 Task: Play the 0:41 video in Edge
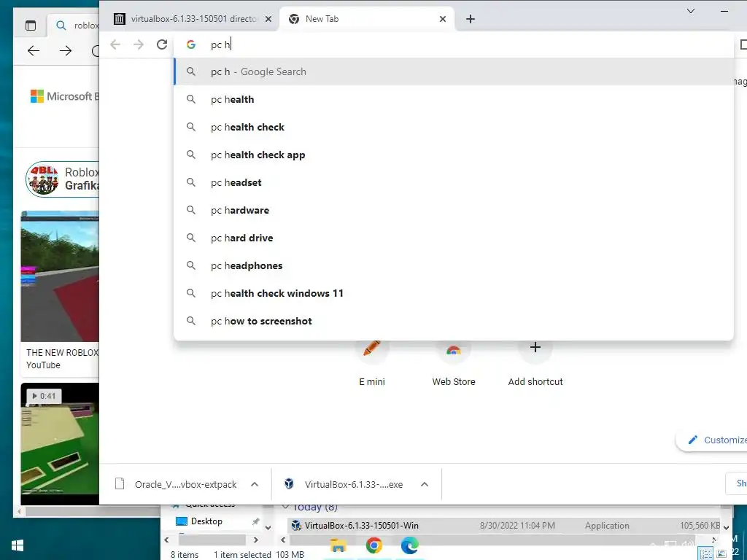coord(60,443)
